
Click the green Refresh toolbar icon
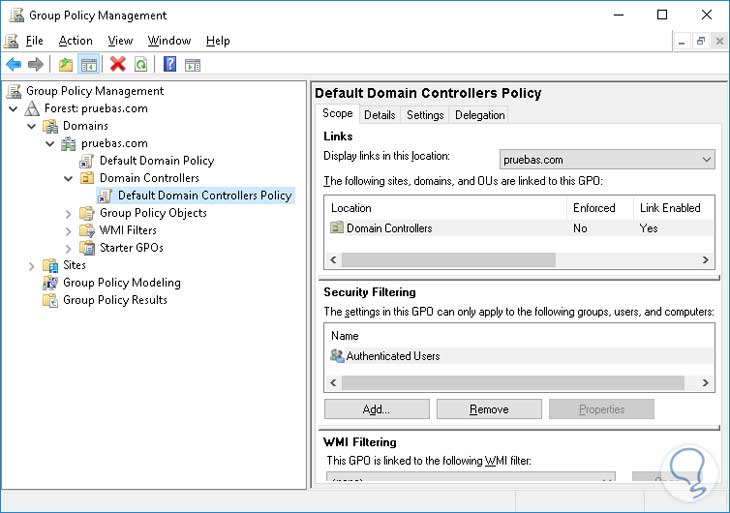pos(141,64)
